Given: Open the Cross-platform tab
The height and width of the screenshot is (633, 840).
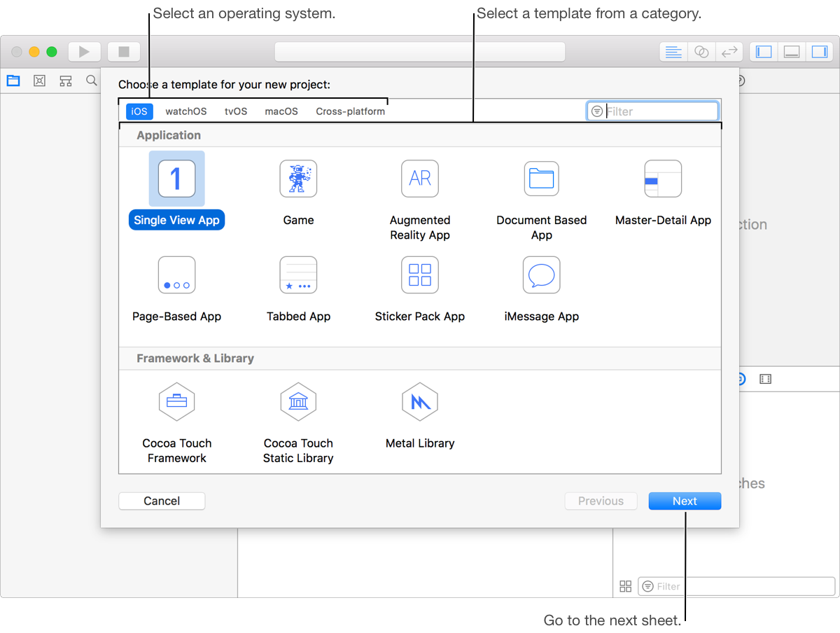Looking at the screenshot, I should (350, 111).
